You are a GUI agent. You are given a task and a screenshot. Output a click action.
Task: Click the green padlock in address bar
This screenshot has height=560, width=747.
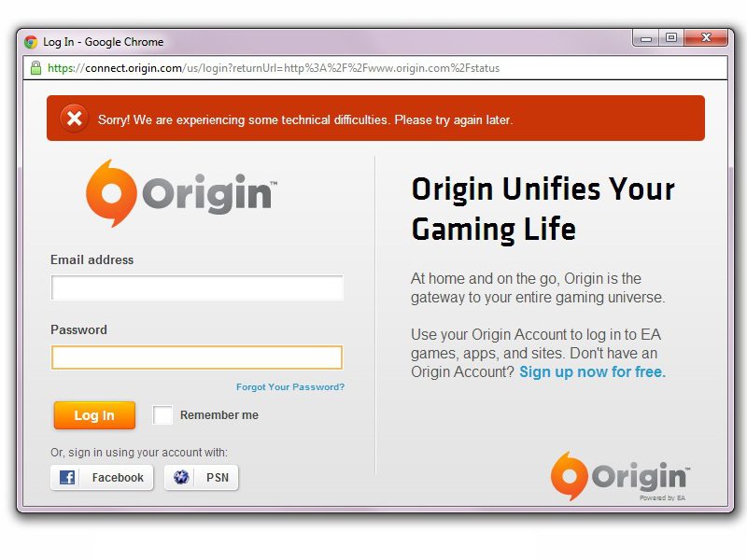click(x=35, y=67)
